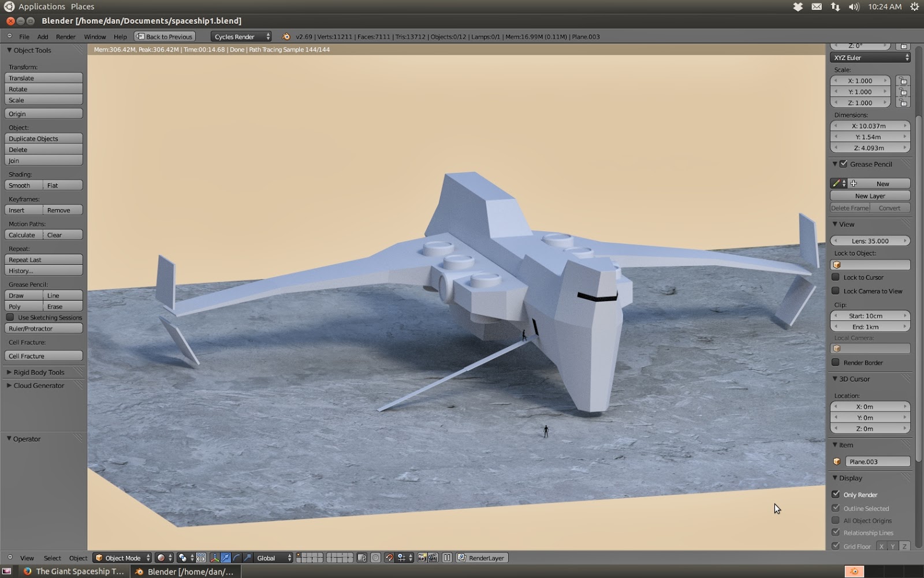Screen dimensions: 924x578
Task: Open the Global transform orientation dropdown
Action: (270, 558)
